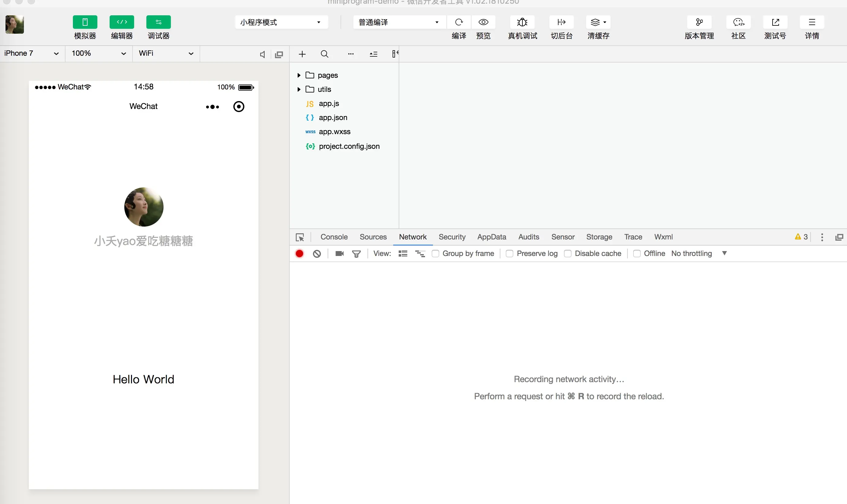Clear network log with block icon
847x504 pixels.
[x=317, y=254]
